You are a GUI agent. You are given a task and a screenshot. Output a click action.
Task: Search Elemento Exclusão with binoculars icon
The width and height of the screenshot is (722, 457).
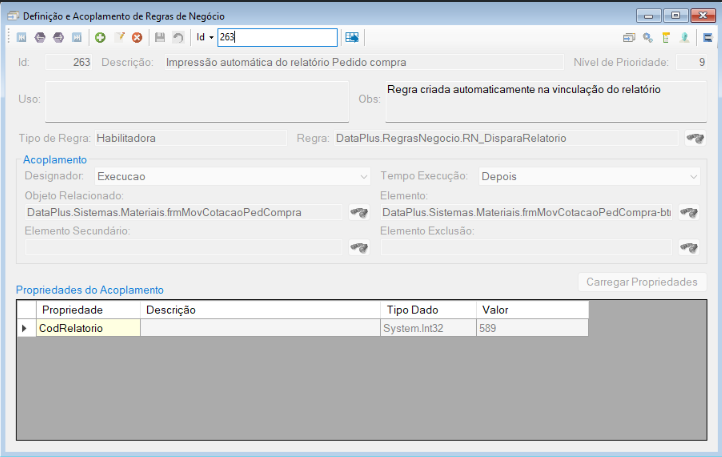(x=689, y=247)
